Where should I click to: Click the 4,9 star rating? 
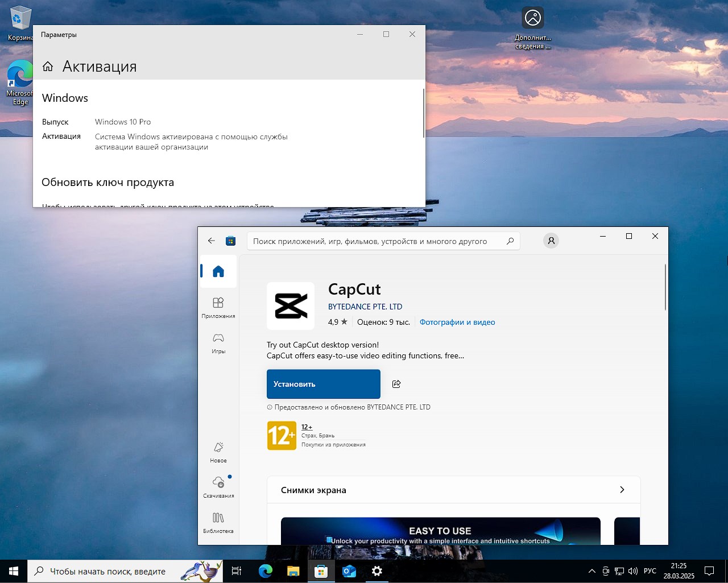[x=337, y=322]
